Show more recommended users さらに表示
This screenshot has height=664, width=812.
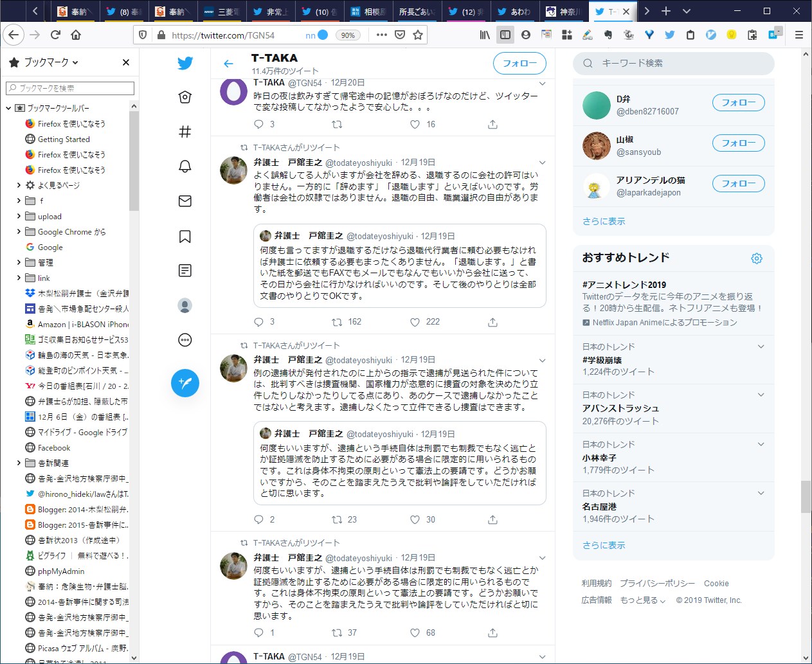click(x=604, y=221)
